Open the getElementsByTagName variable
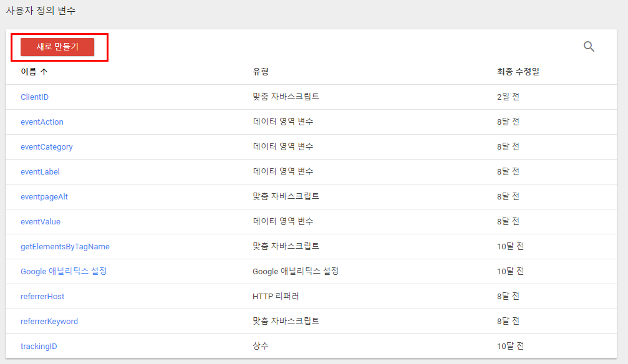Image resolution: width=628 pixels, height=364 pixels. coord(65,247)
